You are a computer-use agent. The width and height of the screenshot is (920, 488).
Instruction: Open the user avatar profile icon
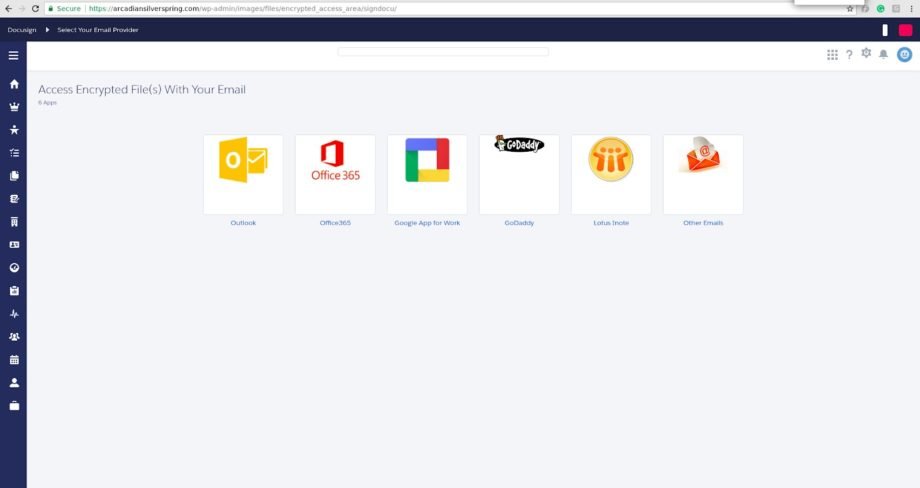[x=904, y=55]
